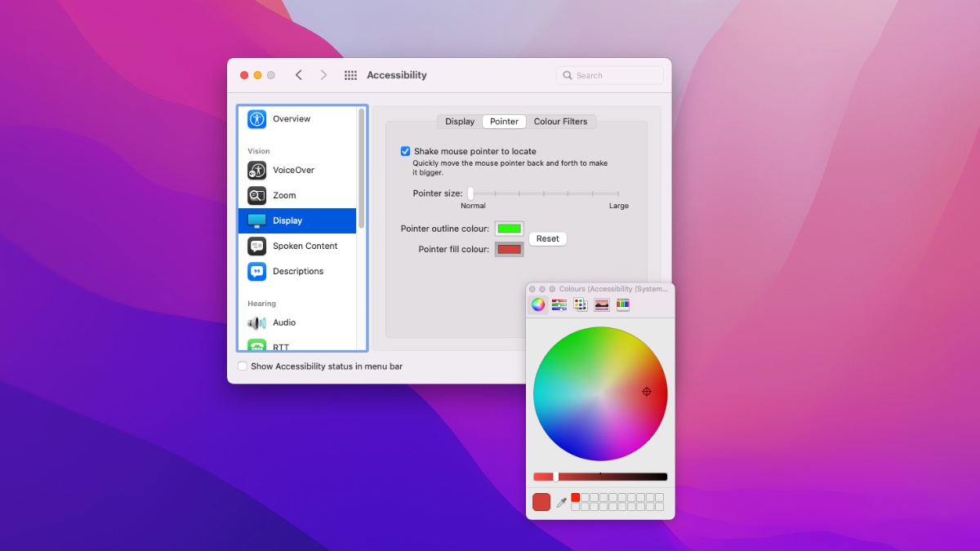Select the Pointer tab
980x551 pixels.
pyautogui.click(x=503, y=121)
